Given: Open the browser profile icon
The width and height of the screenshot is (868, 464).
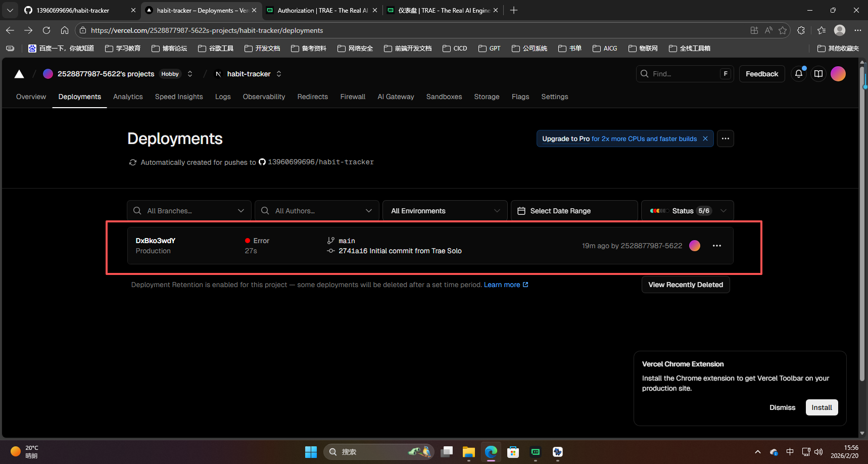Looking at the screenshot, I should click(840, 30).
